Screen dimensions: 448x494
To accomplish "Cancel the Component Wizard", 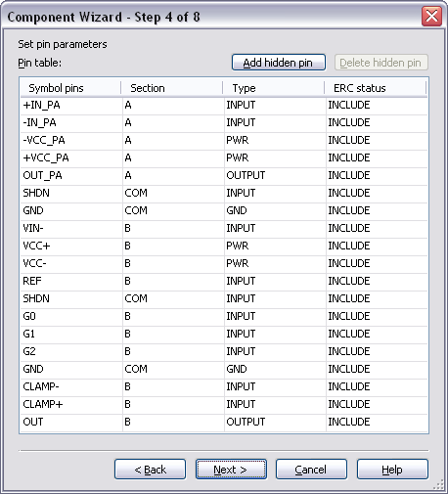I will coord(311,470).
